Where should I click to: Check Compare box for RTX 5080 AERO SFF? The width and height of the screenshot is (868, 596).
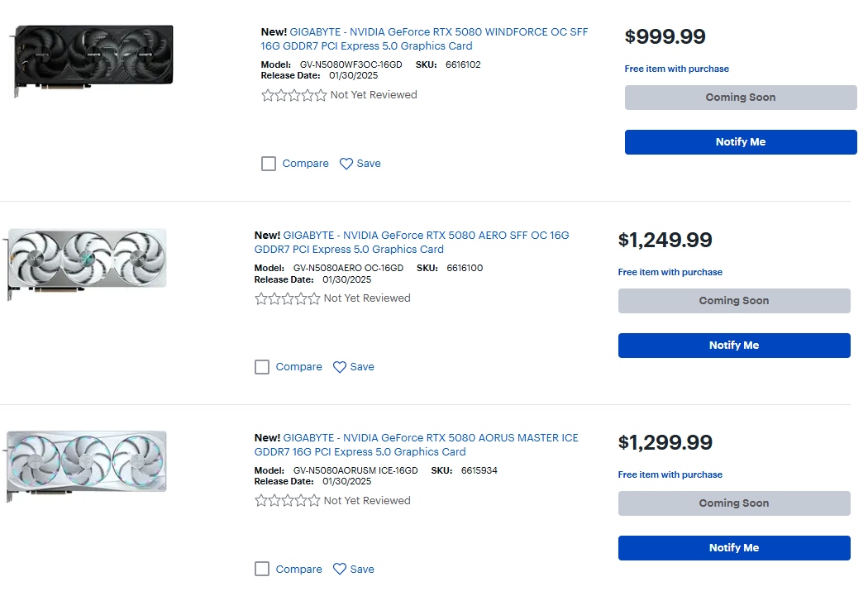(x=262, y=367)
